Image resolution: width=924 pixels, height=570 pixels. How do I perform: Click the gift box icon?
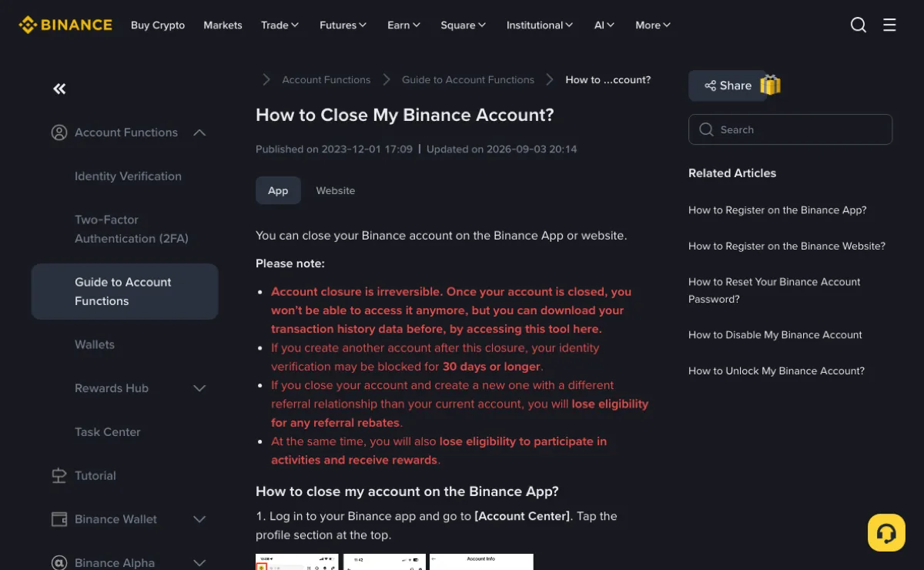tap(770, 85)
